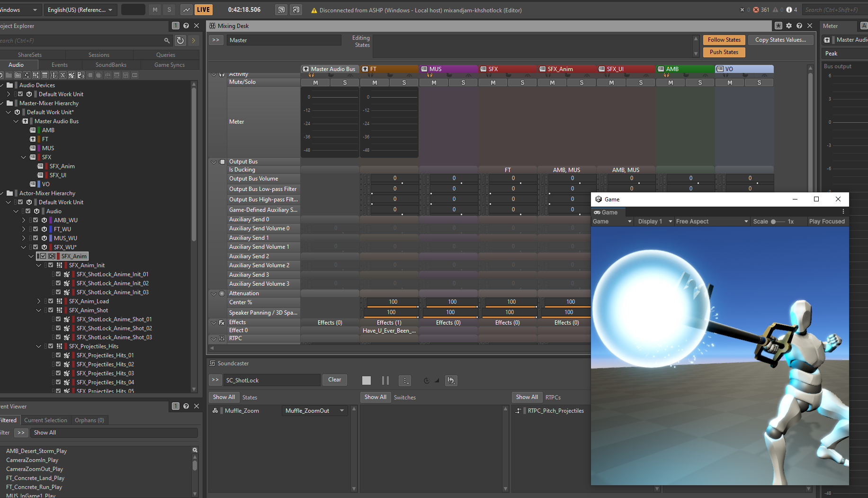
Task: Click the red error count icon
Action: (x=756, y=10)
